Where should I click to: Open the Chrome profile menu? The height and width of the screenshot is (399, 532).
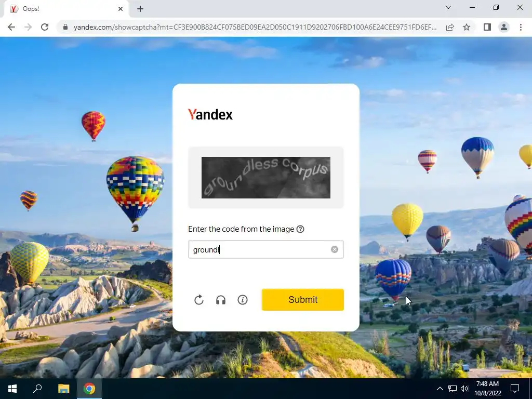click(x=504, y=27)
